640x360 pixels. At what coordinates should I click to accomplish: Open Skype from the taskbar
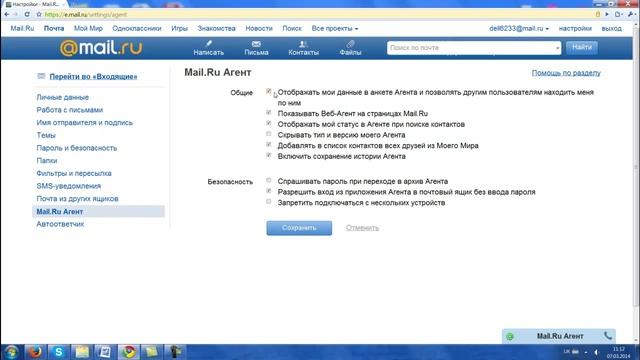click(58, 352)
